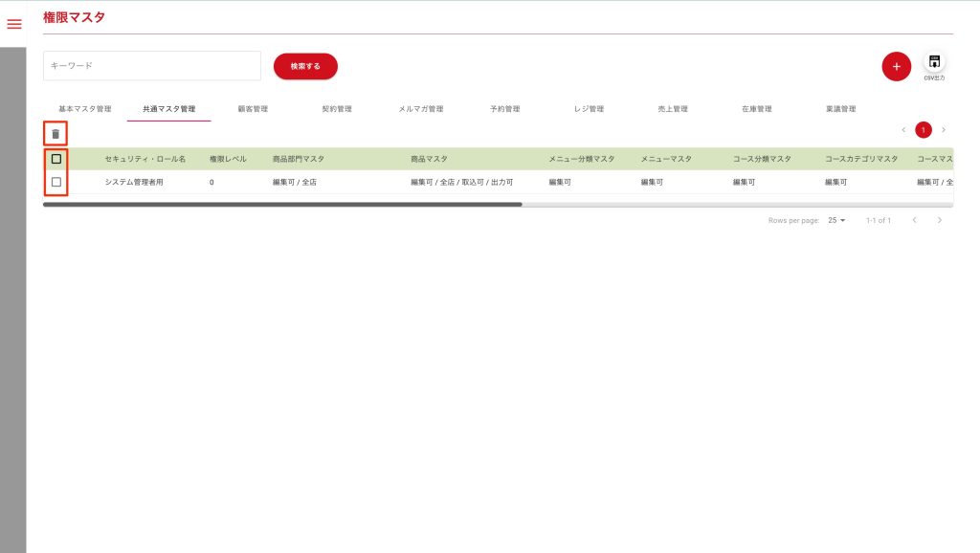Export list with CSV出力 icon
Image resolution: width=980 pixels, height=553 pixels.
click(934, 63)
